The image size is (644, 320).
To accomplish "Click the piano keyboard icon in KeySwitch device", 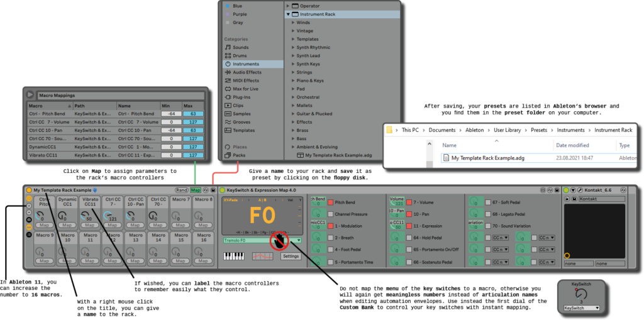I will (x=233, y=256).
